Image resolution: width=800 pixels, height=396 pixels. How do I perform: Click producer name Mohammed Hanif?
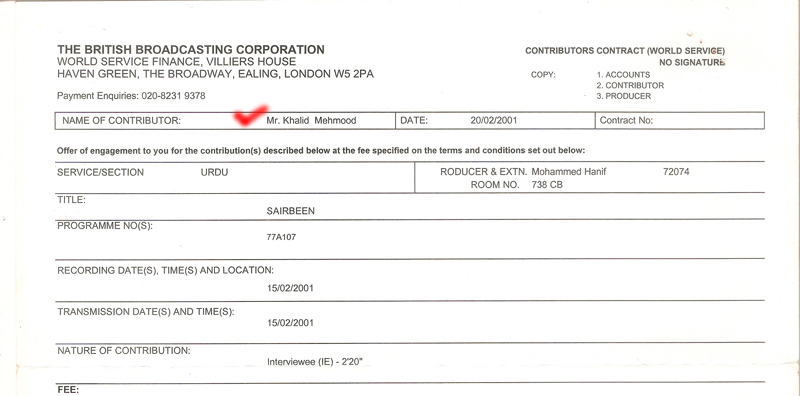[569, 172]
